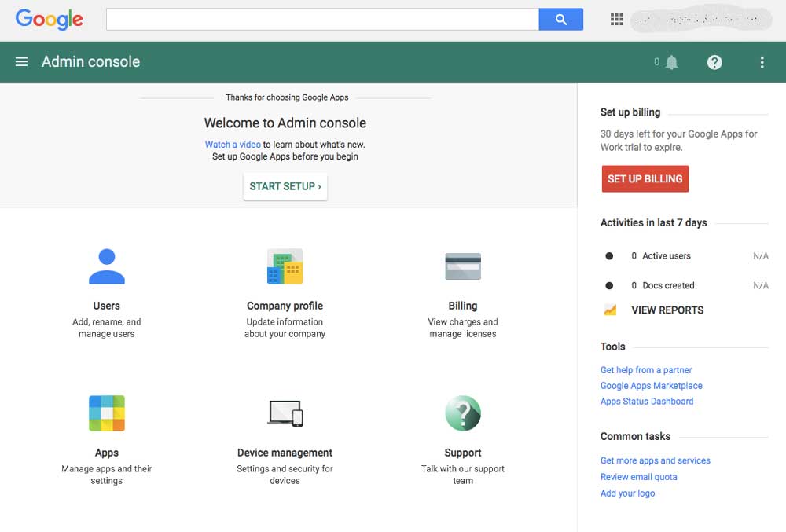Viewport: 786px width, 532px height.
Task: Click 'Talk with our support team' text
Action: (x=463, y=475)
